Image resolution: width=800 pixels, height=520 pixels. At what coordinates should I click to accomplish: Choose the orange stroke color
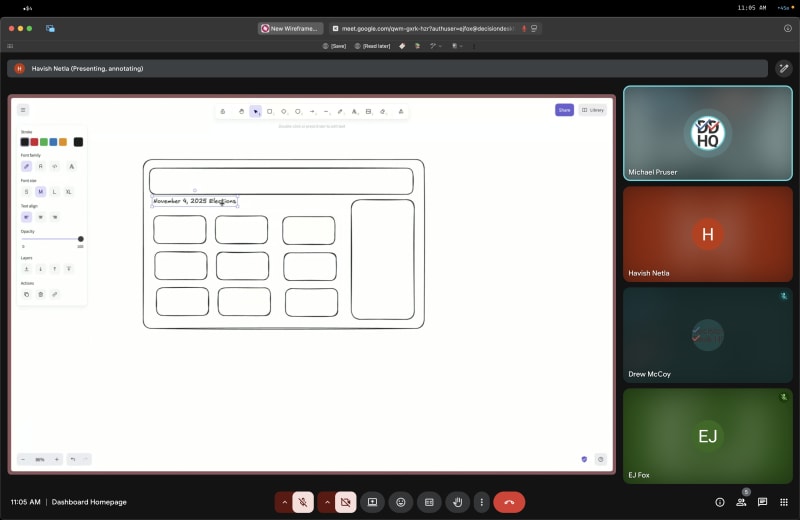click(63, 142)
